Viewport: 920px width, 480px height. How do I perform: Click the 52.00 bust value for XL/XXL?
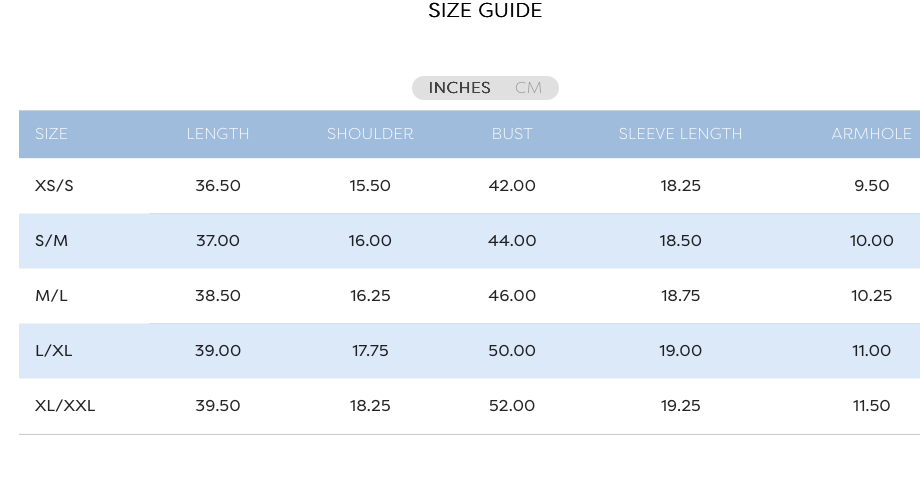[512, 405]
